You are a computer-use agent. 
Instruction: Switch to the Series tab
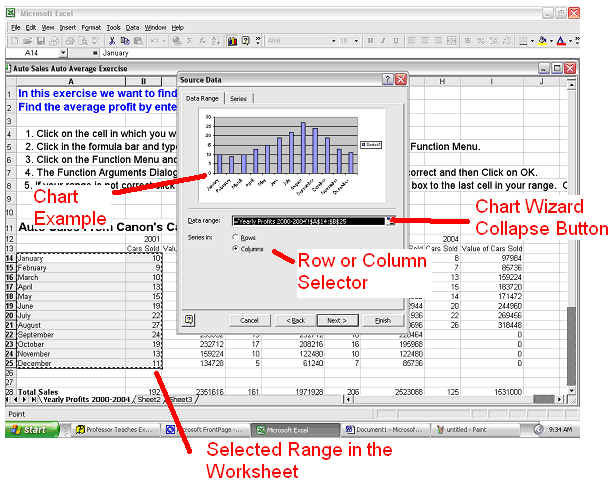point(238,99)
